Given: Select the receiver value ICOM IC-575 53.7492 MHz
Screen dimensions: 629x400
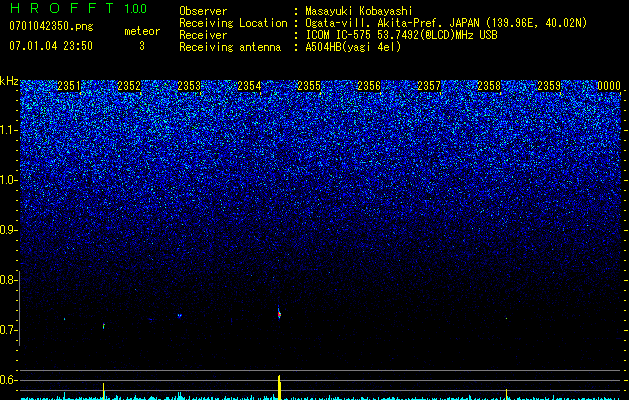Looking at the screenshot, I should pos(401,35).
